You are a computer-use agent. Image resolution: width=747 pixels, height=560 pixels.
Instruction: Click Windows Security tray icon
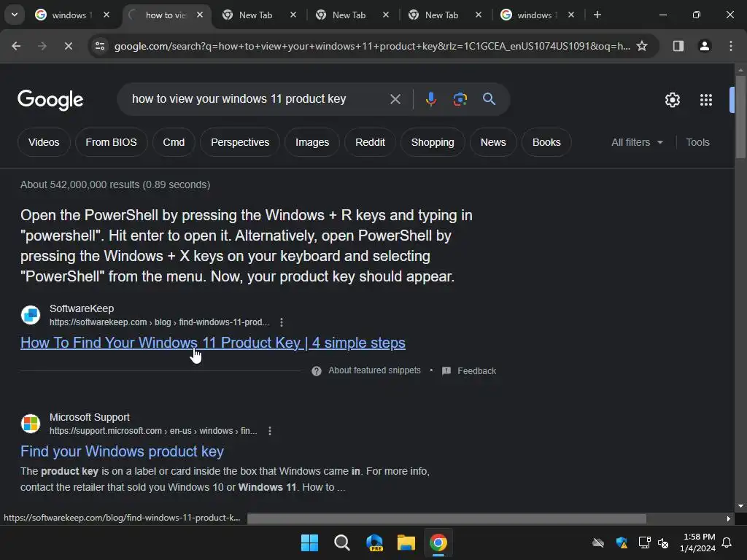[622, 542]
